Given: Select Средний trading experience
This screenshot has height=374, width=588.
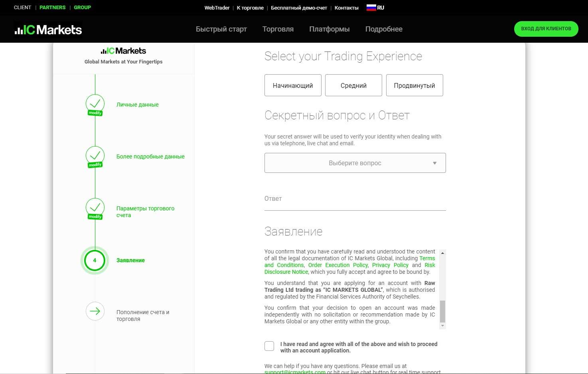Looking at the screenshot, I should (x=353, y=85).
